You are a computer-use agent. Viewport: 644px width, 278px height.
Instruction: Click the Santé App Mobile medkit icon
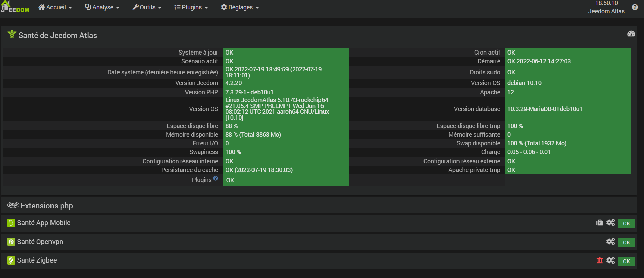(x=600, y=223)
